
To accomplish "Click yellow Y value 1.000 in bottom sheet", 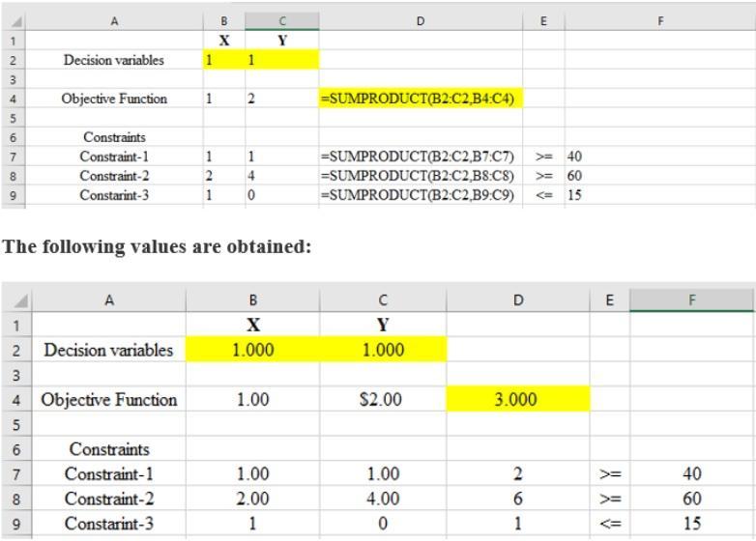I will tap(383, 350).
